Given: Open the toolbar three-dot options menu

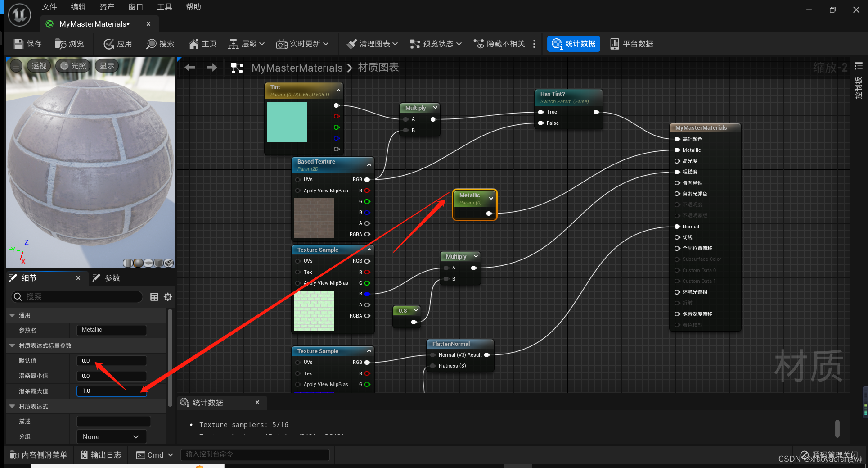Looking at the screenshot, I should pos(534,44).
